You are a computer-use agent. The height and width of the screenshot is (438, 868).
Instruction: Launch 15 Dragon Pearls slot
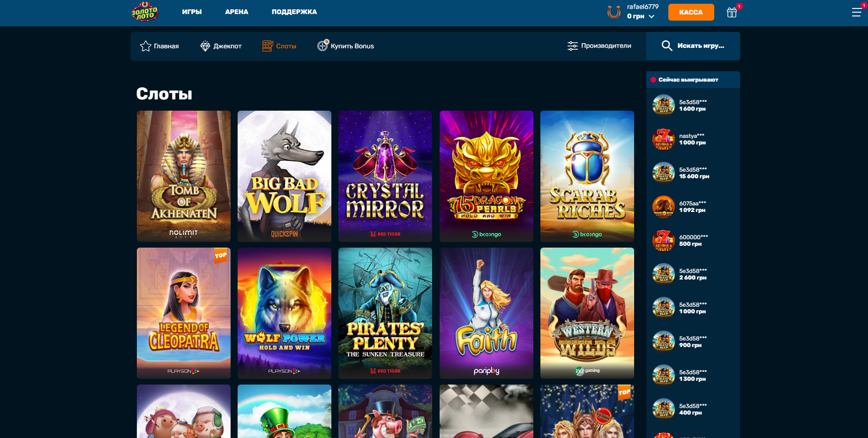486,176
